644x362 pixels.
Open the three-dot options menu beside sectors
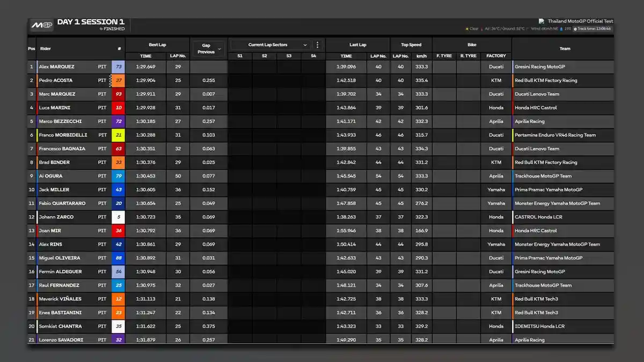(317, 45)
